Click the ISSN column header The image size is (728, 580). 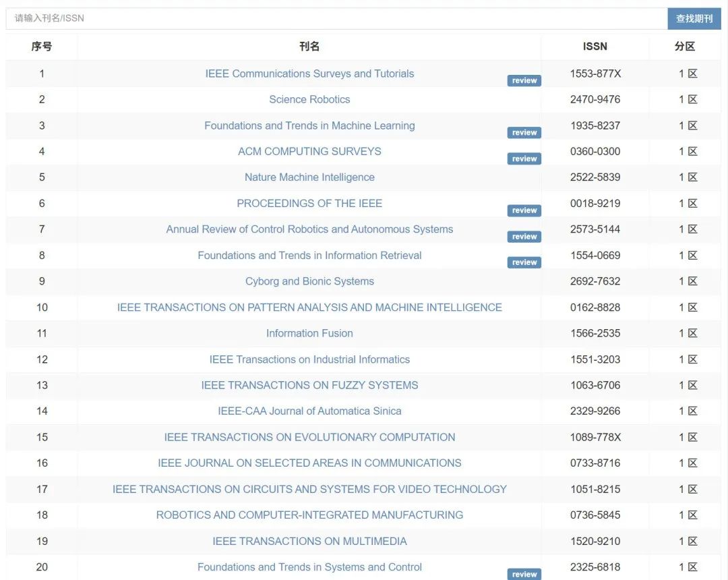pyautogui.click(x=595, y=47)
